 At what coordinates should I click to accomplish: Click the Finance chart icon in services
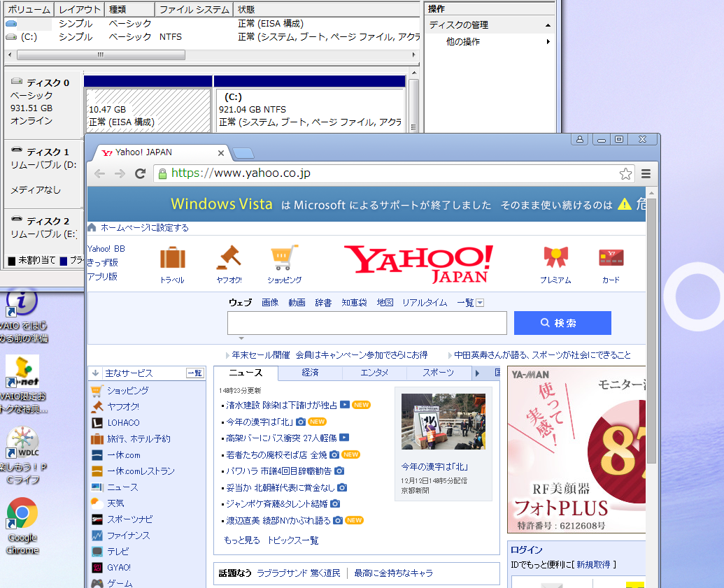tap(97, 536)
